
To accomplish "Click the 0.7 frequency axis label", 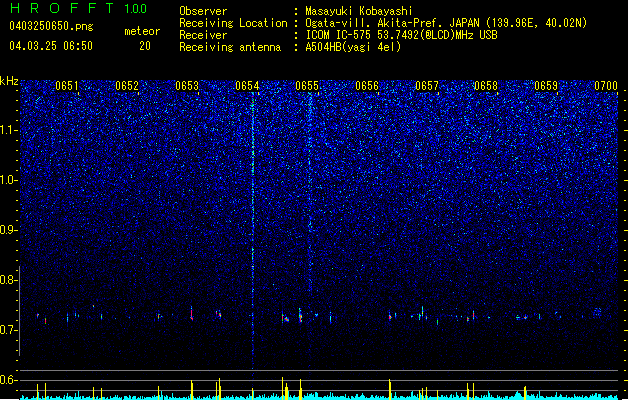I will click(x=8, y=330).
